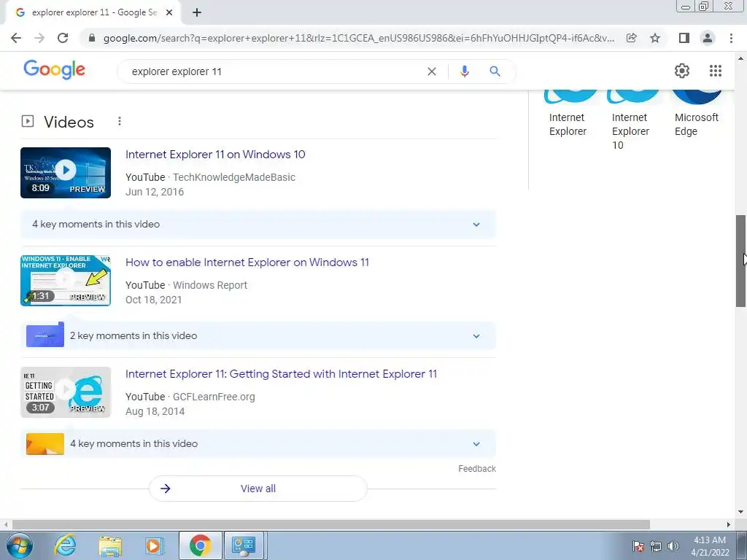Launch Internet Explorer from taskbar
This screenshot has height=560, width=747.
coord(65,545)
